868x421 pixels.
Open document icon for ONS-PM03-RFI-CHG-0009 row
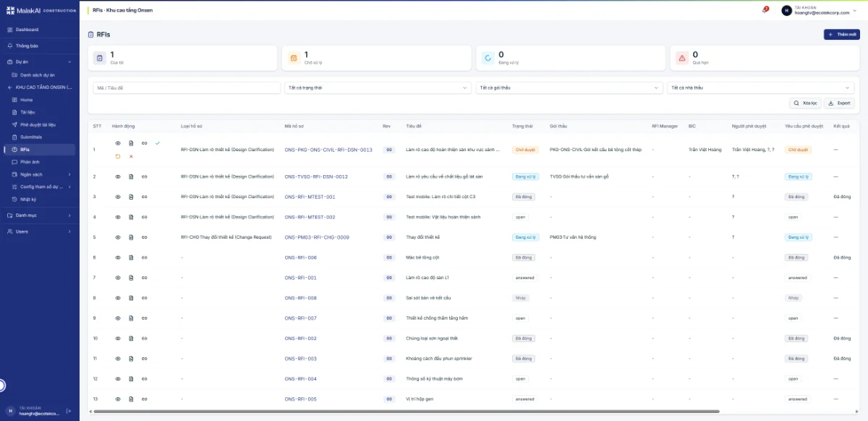point(131,237)
